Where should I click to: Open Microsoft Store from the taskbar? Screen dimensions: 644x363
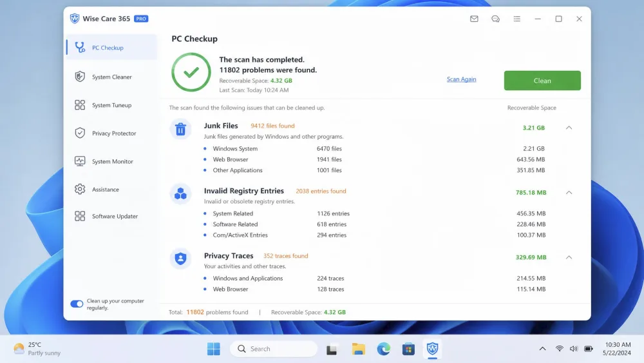(408, 349)
